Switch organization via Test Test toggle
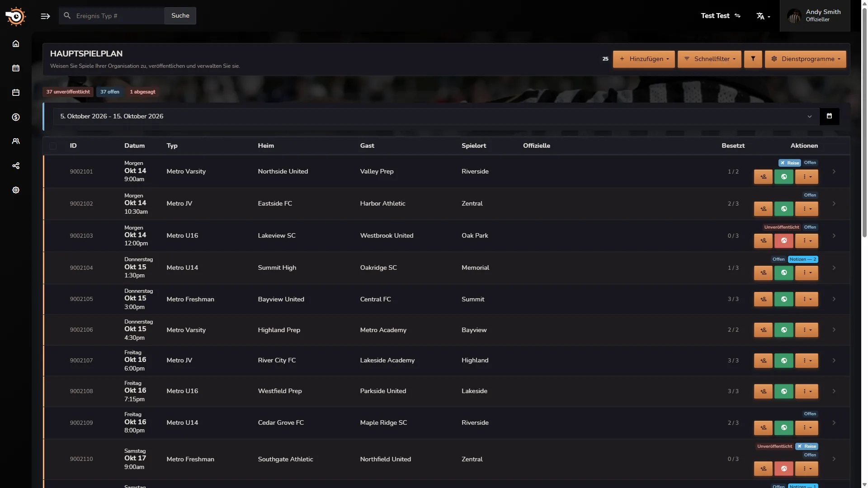 (721, 16)
